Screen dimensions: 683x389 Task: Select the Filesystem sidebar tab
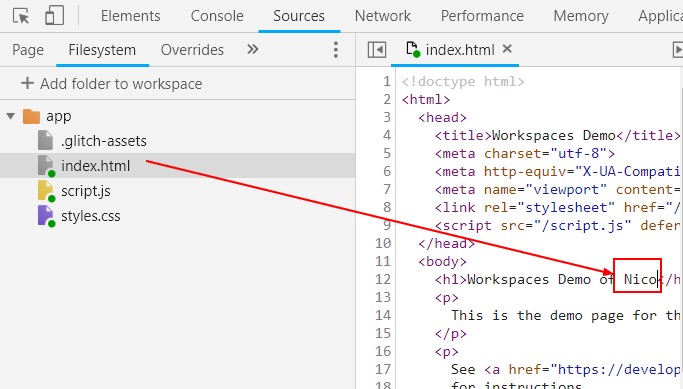[x=102, y=50]
